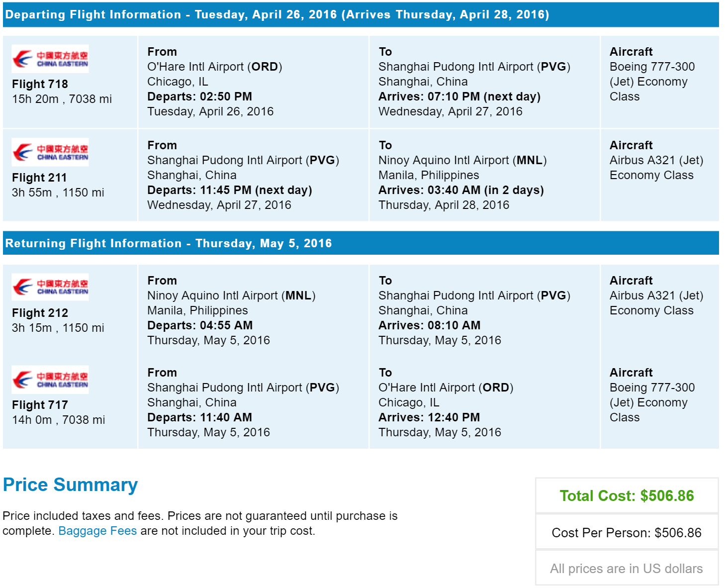Select the Flight 718 label
Screen dimensions: 725x588
pos(40,84)
